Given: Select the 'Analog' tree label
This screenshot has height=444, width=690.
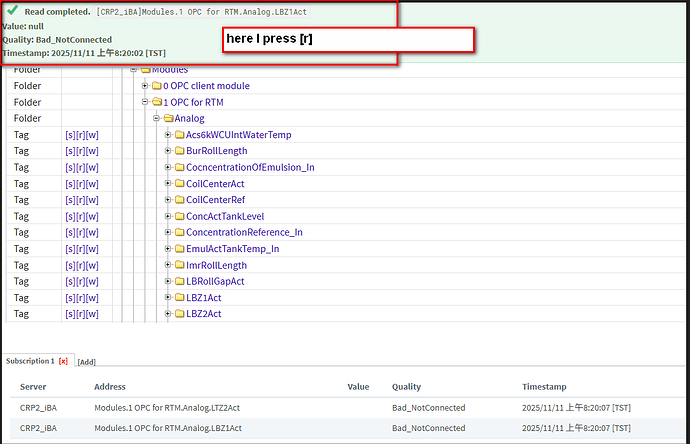Looking at the screenshot, I should [189, 118].
